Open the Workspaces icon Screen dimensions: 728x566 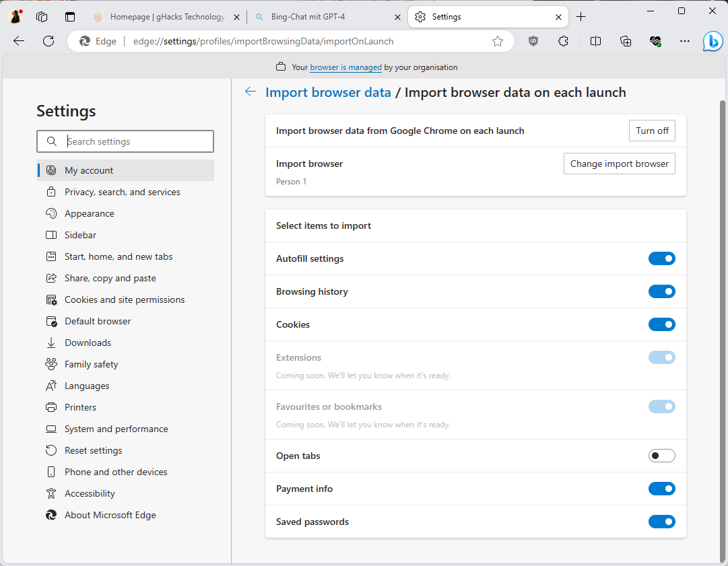[42, 17]
